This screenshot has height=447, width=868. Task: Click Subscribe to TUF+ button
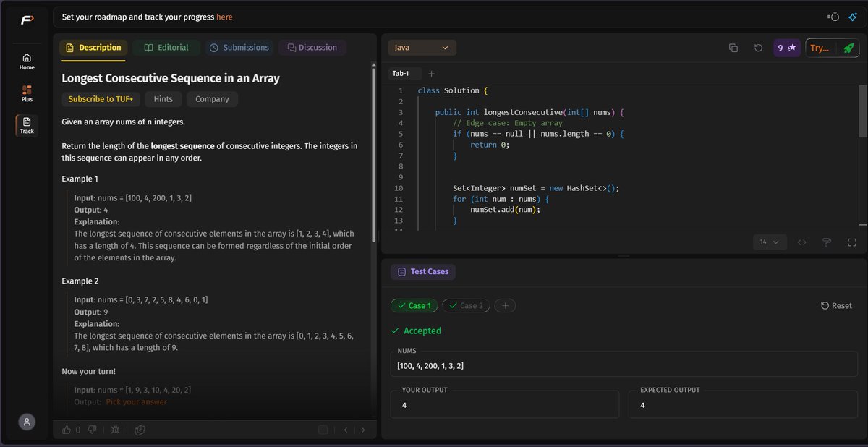pos(101,99)
